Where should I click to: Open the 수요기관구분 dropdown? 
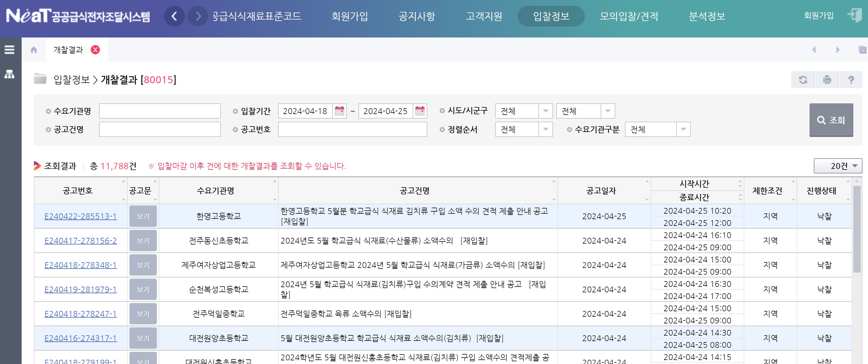[657, 129]
